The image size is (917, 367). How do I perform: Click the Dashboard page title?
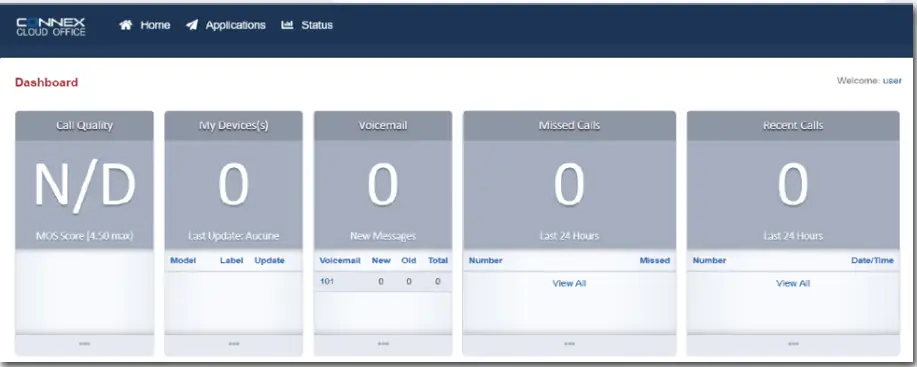[x=46, y=82]
